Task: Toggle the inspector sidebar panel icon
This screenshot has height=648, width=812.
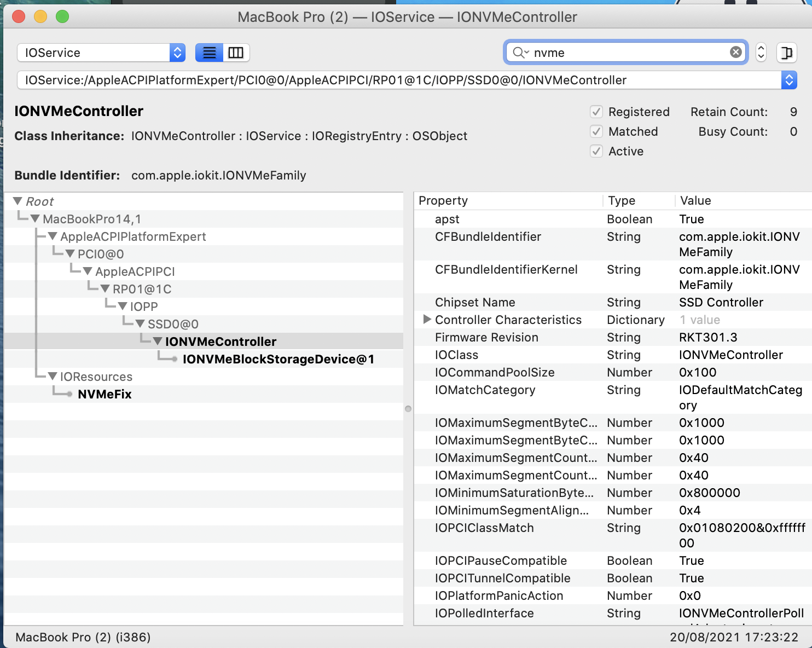Action: coord(786,53)
